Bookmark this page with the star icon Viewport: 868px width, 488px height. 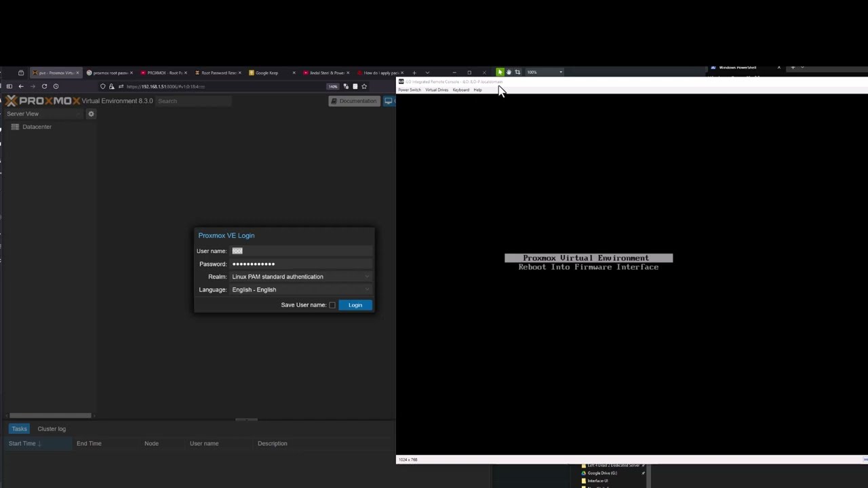tap(364, 86)
